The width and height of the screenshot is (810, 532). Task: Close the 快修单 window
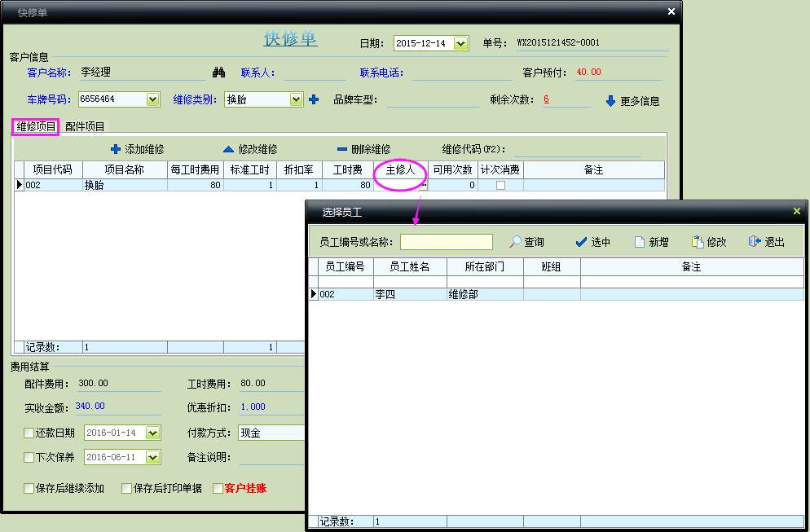pos(671,11)
